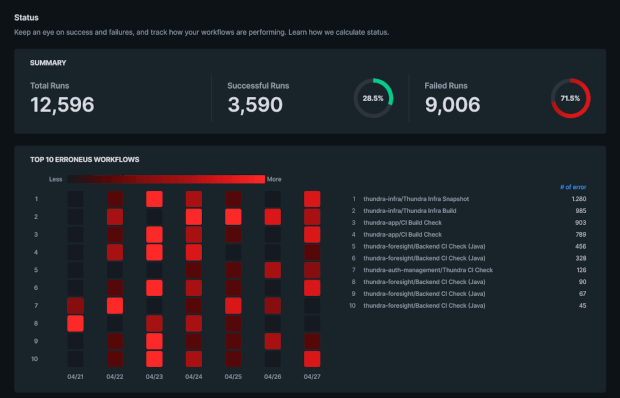Click the 04/21 date axis label

coord(76,377)
